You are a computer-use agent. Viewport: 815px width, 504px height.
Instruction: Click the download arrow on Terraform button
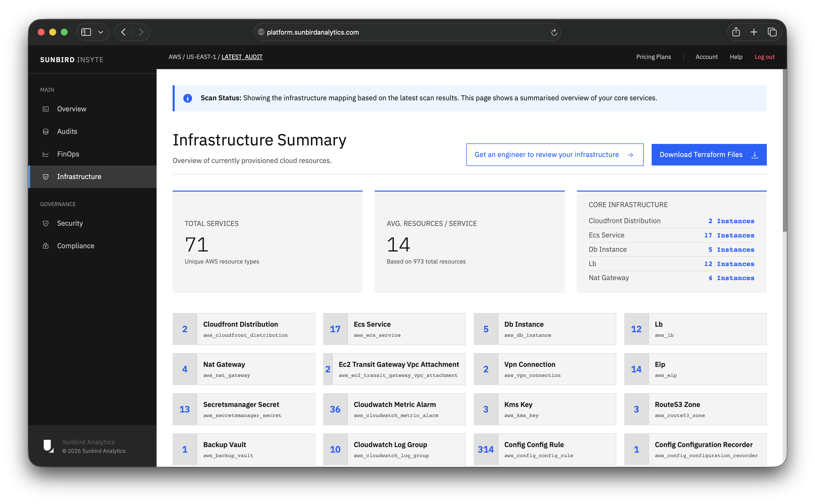tap(755, 154)
